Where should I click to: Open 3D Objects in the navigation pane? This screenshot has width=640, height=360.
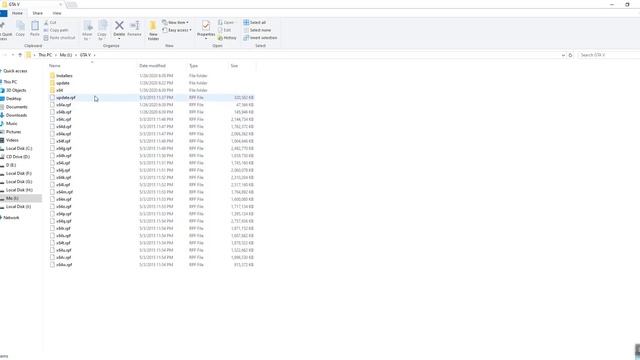click(16, 90)
